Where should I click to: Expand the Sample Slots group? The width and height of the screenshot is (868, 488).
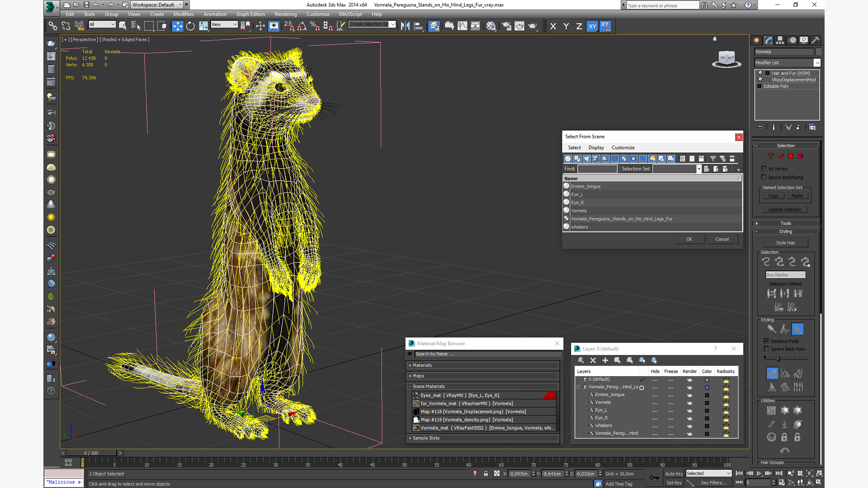tap(483, 438)
